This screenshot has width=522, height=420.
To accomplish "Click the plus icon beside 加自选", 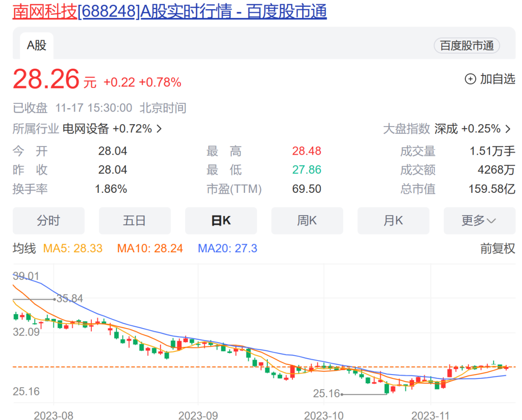I will [x=470, y=79].
